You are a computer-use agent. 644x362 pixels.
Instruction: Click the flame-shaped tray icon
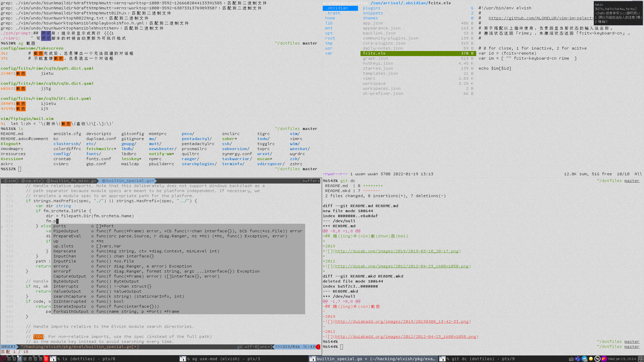click(604, 359)
